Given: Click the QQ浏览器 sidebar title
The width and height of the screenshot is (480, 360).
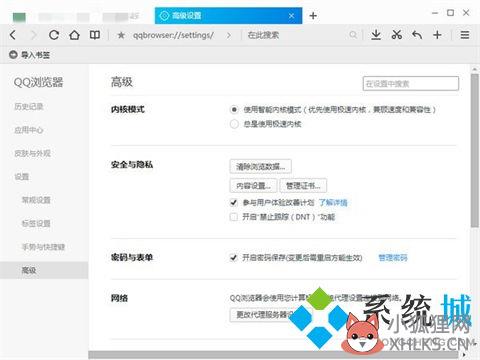Looking at the screenshot, I should [38, 82].
